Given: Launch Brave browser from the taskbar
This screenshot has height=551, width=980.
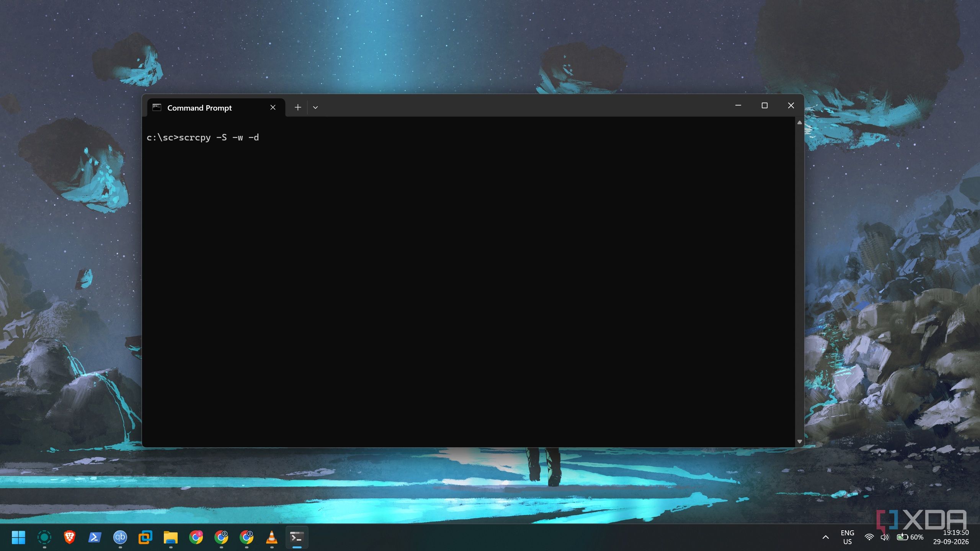Looking at the screenshot, I should point(69,537).
